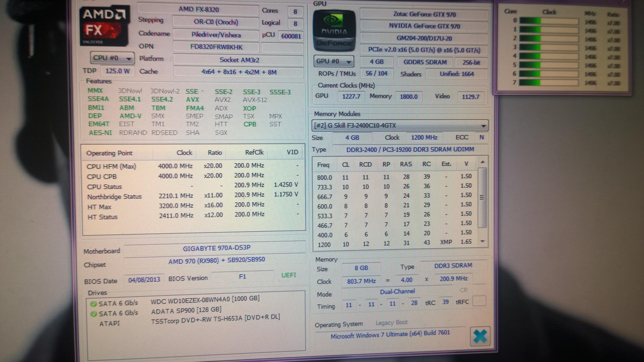Click the AMD FX processor logo
This screenshot has height=362, width=644.
point(104,26)
